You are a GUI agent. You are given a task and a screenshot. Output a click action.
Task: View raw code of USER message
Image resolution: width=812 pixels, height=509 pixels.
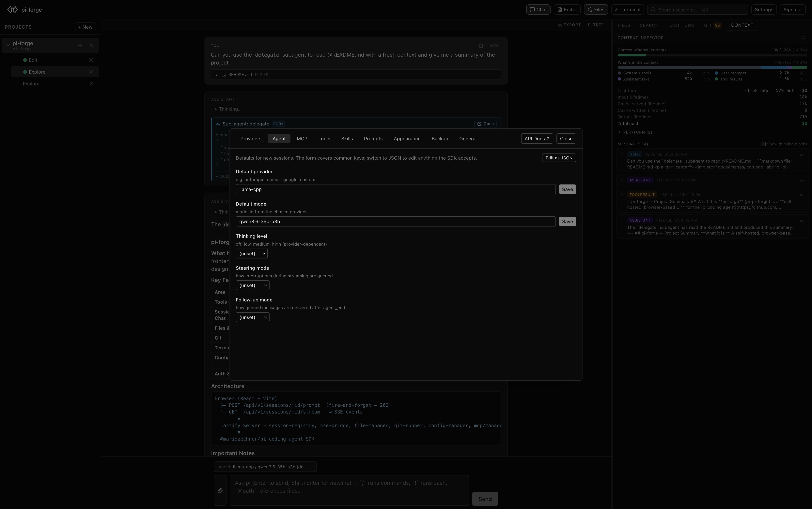[802, 155]
